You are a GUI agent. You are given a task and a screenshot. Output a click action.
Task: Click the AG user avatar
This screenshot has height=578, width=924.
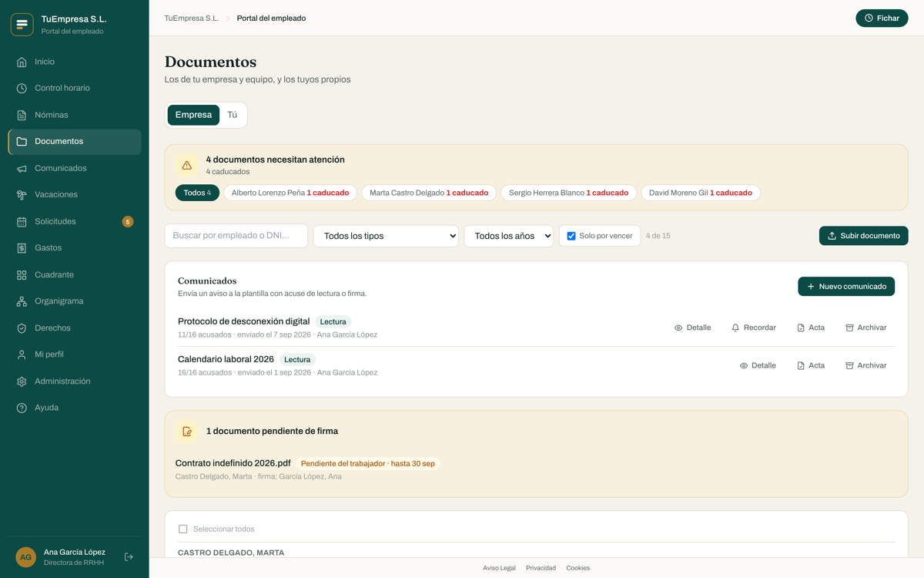point(26,557)
